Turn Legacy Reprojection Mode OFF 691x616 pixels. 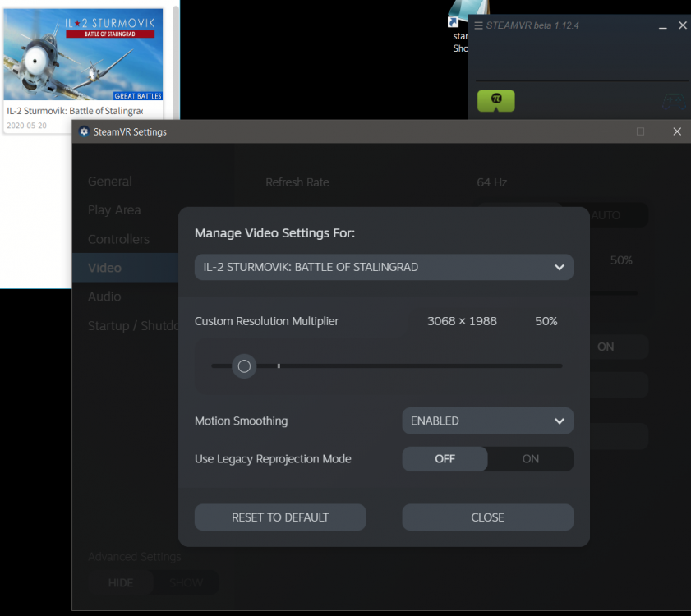445,458
